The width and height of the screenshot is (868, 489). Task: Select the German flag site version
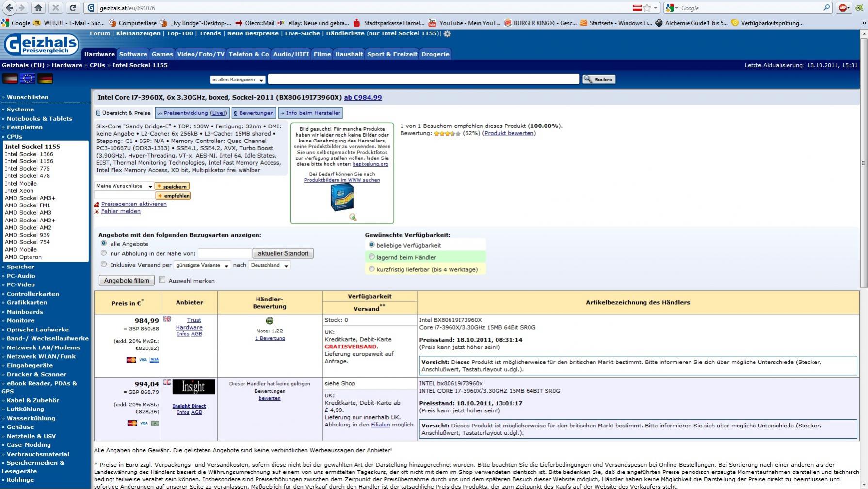tap(45, 79)
